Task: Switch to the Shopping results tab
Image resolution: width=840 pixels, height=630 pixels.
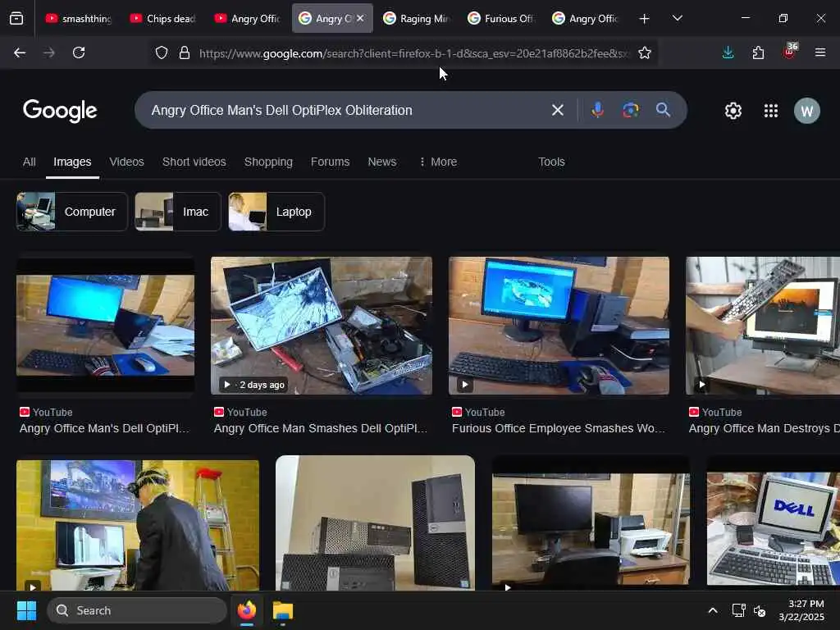Action: [268, 162]
